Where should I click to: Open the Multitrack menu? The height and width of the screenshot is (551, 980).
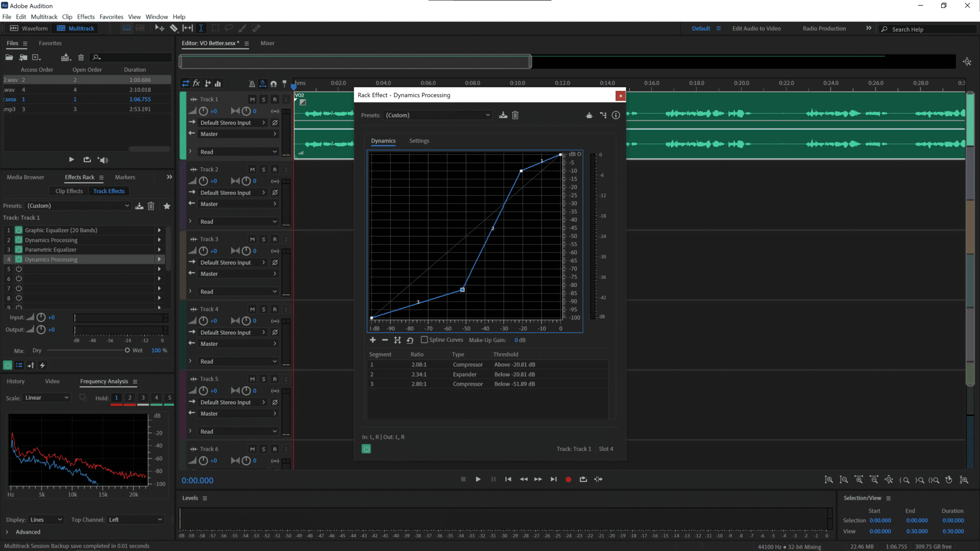tap(44, 17)
